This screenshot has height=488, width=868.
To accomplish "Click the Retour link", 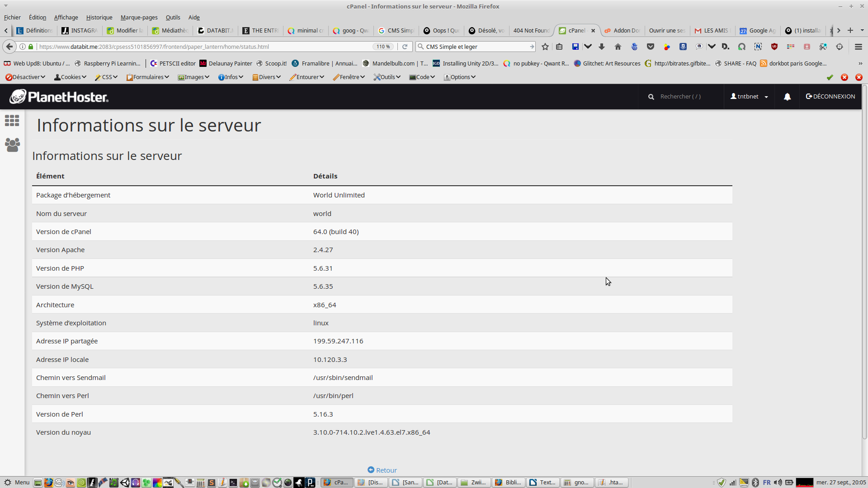I will click(382, 470).
